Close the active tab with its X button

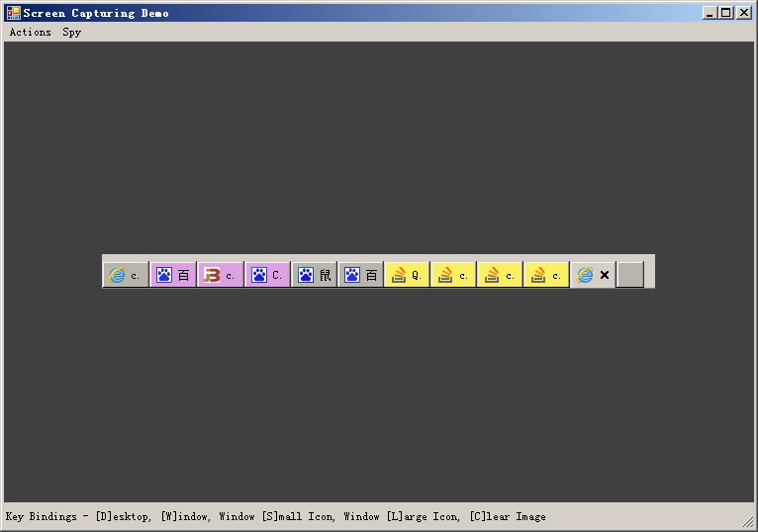click(605, 275)
